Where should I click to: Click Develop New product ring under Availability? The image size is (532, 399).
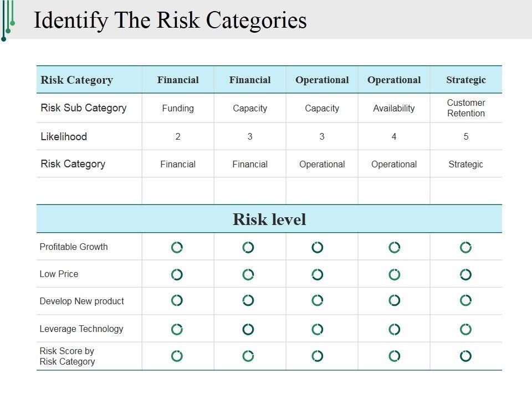tap(394, 300)
